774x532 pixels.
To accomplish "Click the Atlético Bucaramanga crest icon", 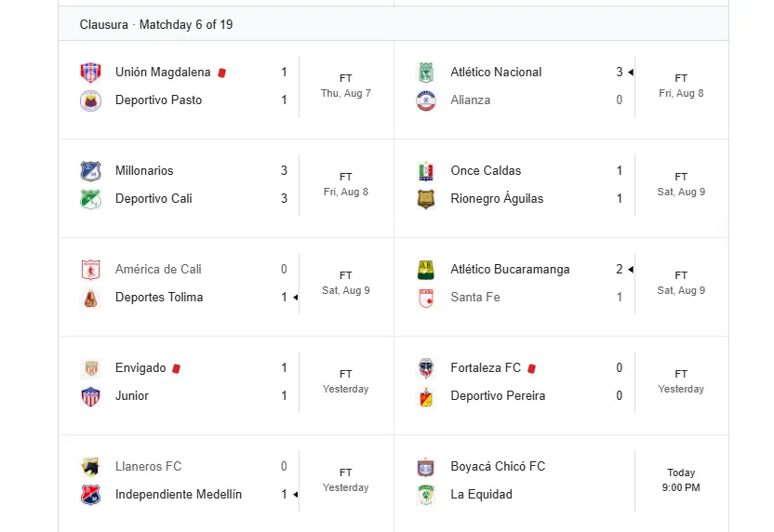I will pyautogui.click(x=426, y=270).
